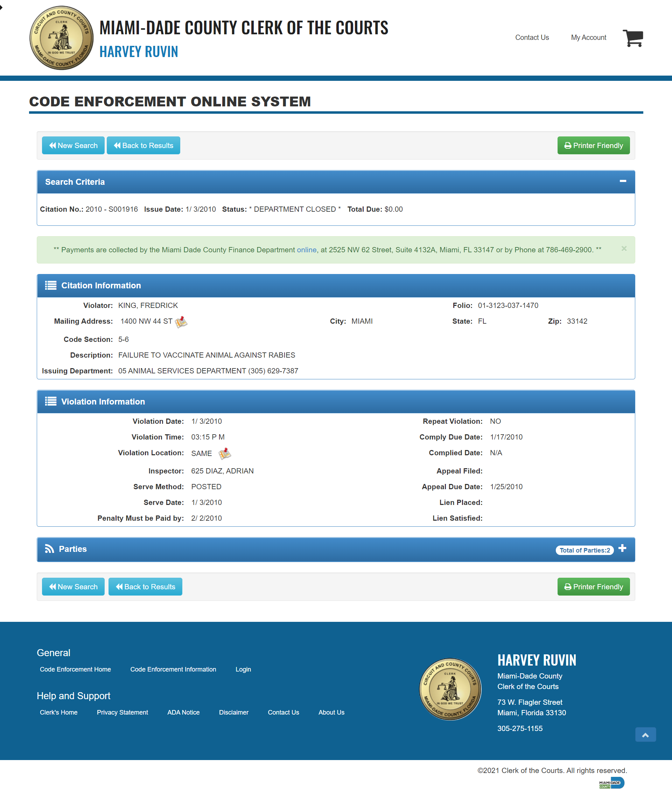The image size is (672, 794).
Task: Click the Miami-Dade County Clerk of the Courts title
Action: 244,28
